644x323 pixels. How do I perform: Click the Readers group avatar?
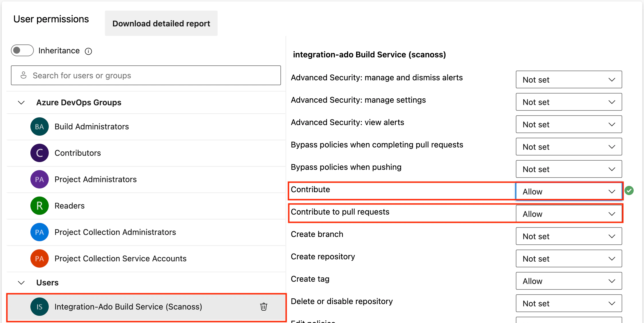pos(39,206)
